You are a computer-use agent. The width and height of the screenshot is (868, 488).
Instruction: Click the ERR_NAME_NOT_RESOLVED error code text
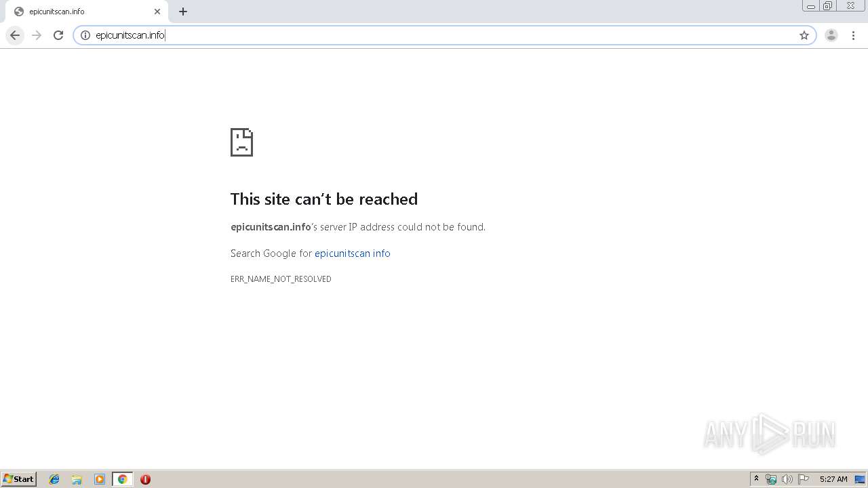tap(281, 279)
